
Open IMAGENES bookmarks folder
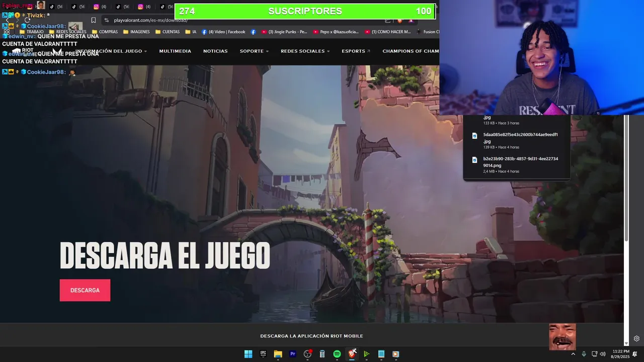coord(136,32)
